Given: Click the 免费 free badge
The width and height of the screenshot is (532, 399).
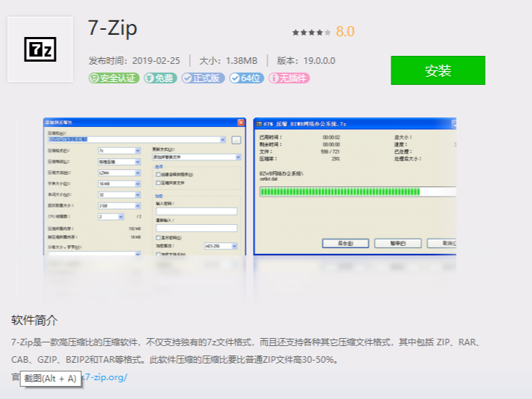Looking at the screenshot, I should pos(160,78).
